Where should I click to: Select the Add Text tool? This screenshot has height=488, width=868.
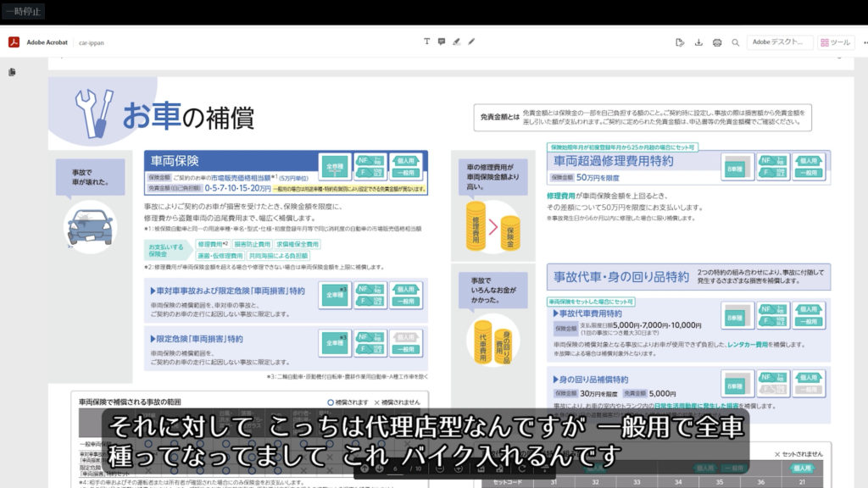pos(426,42)
